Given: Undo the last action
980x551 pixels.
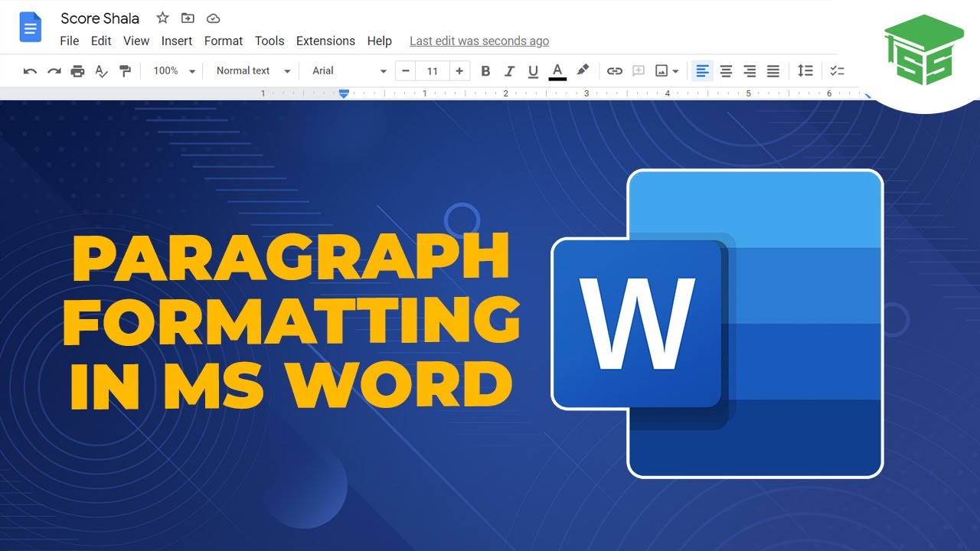Looking at the screenshot, I should (30, 71).
